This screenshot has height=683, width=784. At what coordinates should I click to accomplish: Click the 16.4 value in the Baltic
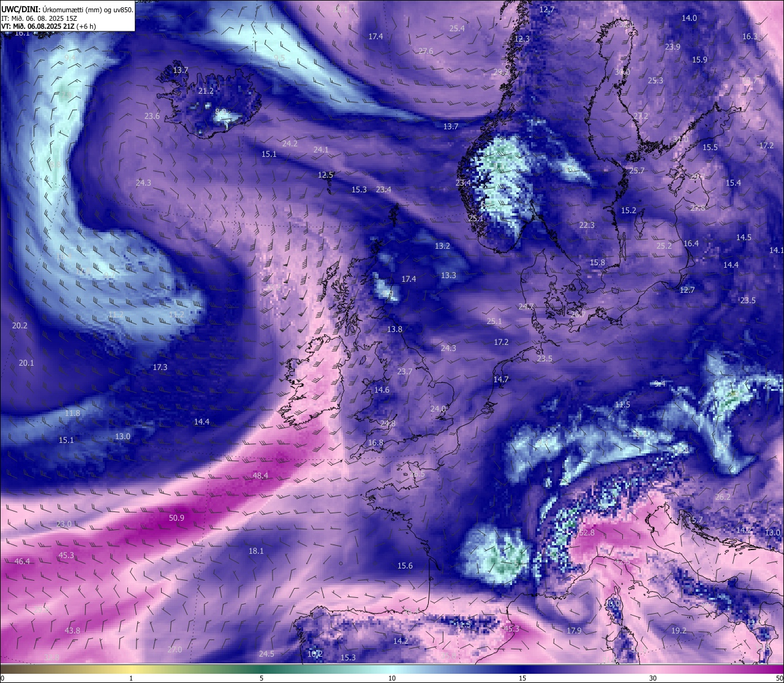pyautogui.click(x=691, y=243)
